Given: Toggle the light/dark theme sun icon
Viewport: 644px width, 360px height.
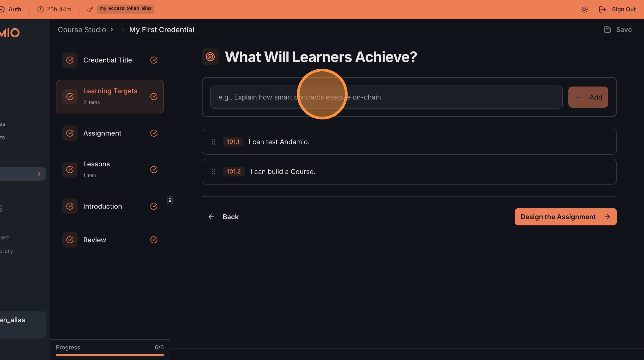Looking at the screenshot, I should pos(584,10).
